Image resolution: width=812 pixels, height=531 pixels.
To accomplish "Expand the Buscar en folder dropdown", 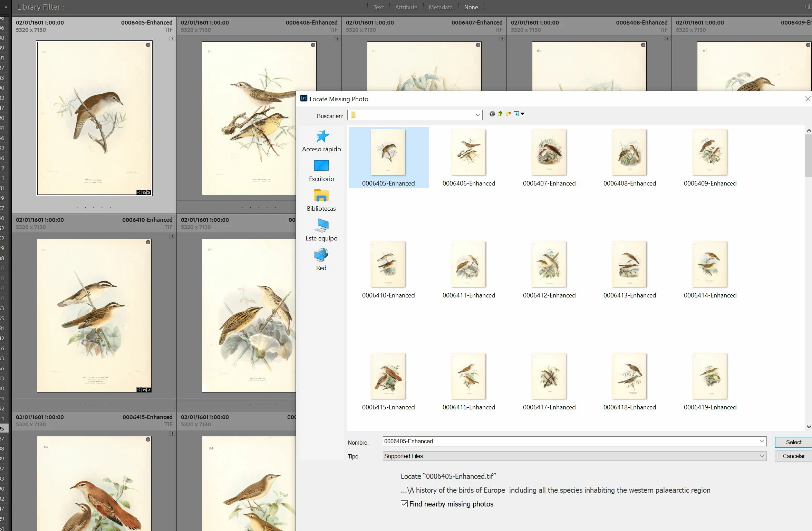I will [x=478, y=115].
